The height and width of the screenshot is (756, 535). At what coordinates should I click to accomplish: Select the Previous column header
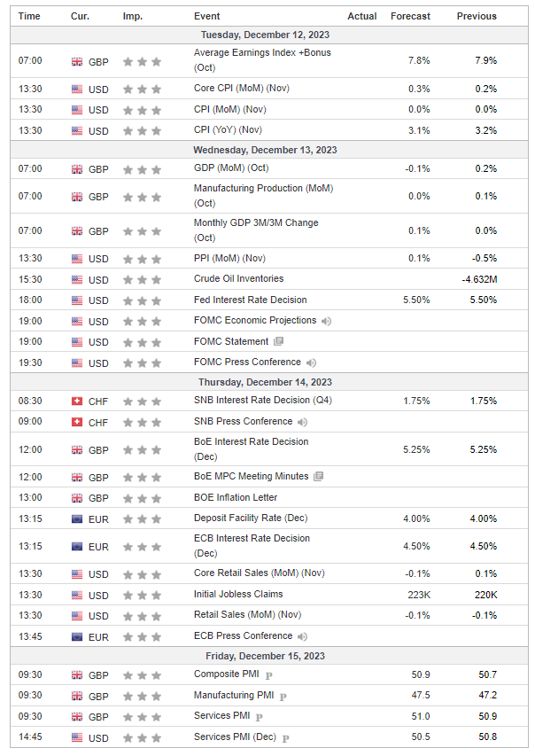click(477, 16)
